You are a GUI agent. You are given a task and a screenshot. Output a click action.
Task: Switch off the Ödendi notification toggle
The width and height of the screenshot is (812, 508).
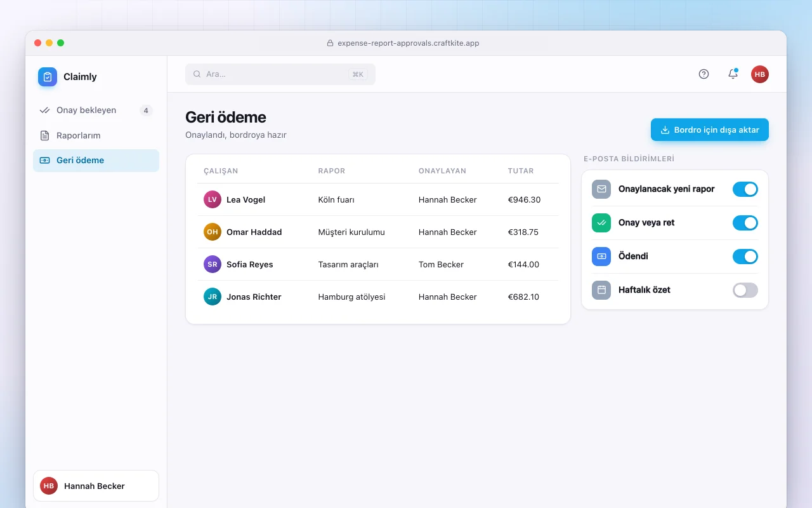(x=745, y=257)
